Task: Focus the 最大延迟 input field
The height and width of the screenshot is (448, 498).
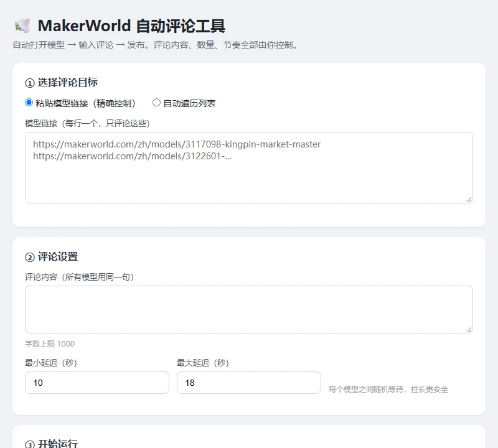Action: tap(248, 383)
